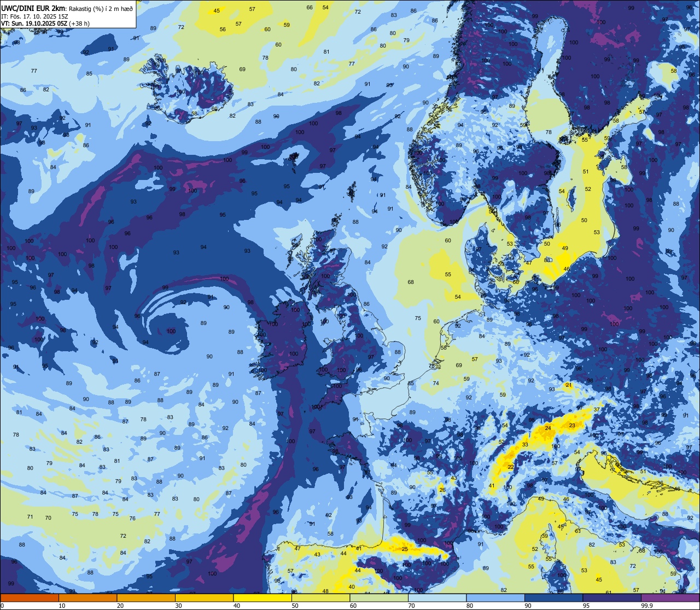This screenshot has height=610, width=700.
Task: Click the humidity value "21" on the map
Action: (568, 385)
